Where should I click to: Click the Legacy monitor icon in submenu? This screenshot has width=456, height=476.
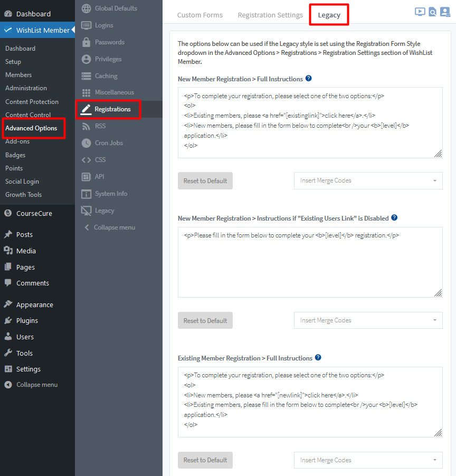click(x=86, y=211)
